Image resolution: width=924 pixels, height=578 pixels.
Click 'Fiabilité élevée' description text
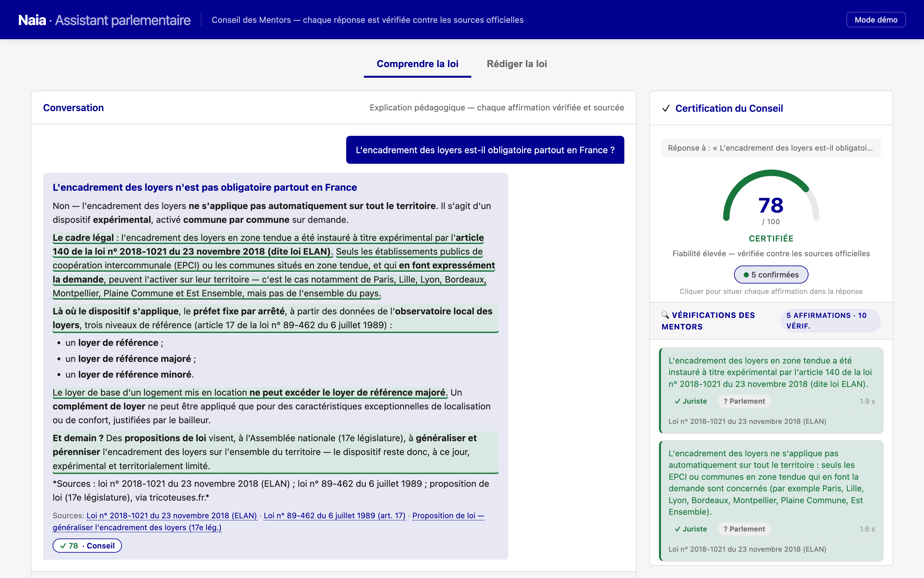pyautogui.click(x=771, y=253)
